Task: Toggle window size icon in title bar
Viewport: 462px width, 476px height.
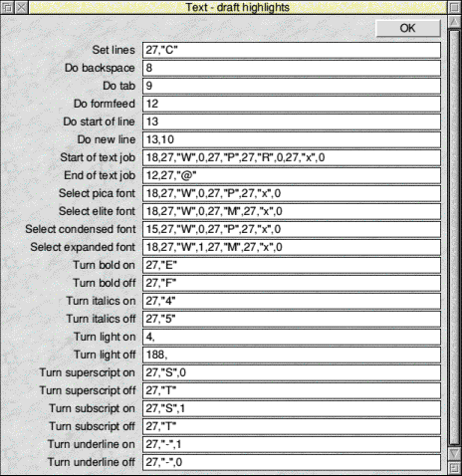Action: [x=455, y=7]
